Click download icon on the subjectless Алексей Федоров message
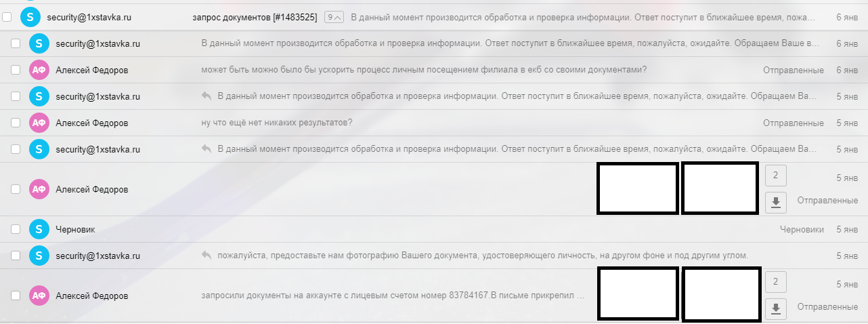Image resolution: width=868 pixels, height=324 pixels. coord(775,202)
